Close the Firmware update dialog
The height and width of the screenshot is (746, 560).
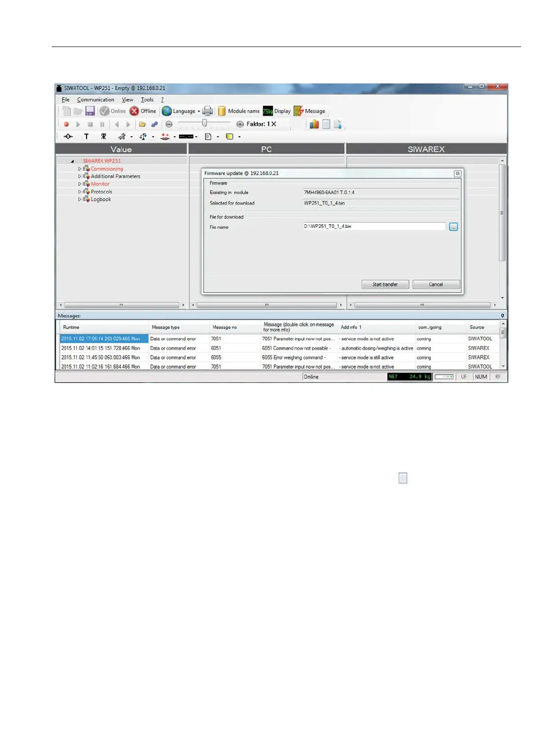click(x=457, y=173)
